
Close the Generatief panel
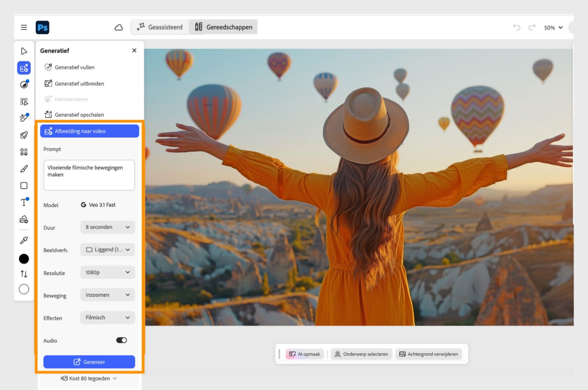click(134, 51)
